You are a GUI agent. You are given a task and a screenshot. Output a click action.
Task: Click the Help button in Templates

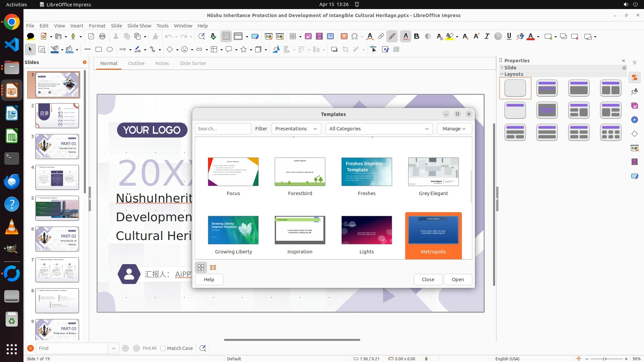click(209, 280)
